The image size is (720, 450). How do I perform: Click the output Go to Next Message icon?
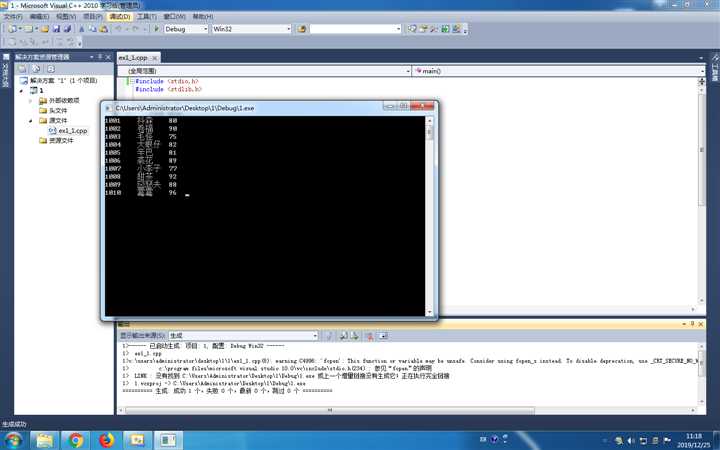(354, 336)
